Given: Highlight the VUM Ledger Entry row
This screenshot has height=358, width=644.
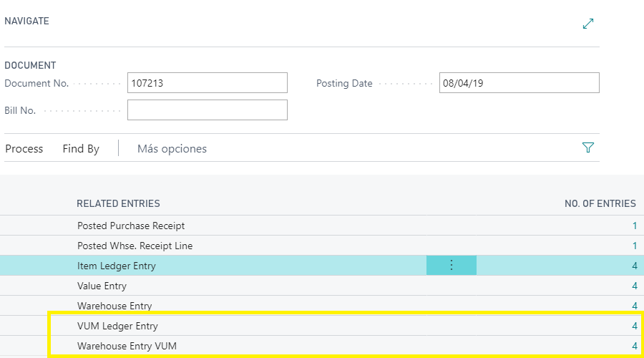Looking at the screenshot, I should coord(117,326).
